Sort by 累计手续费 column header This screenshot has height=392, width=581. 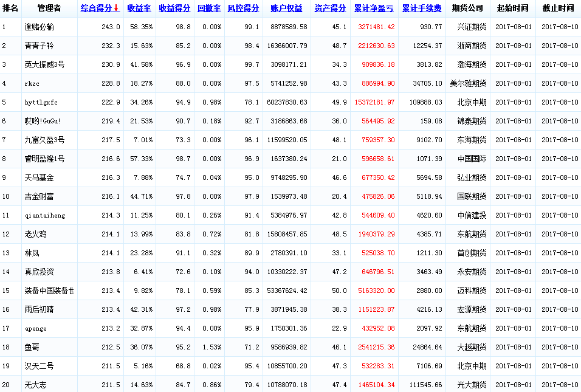422,8
